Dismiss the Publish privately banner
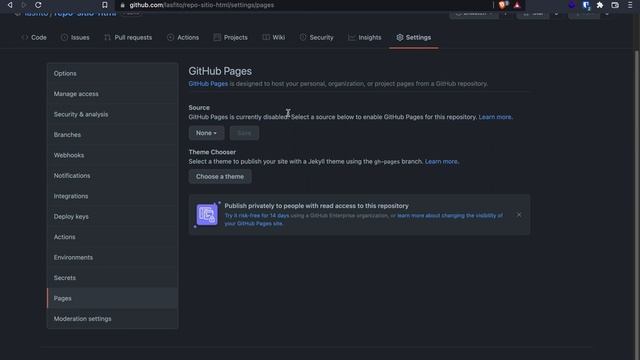 click(x=519, y=215)
